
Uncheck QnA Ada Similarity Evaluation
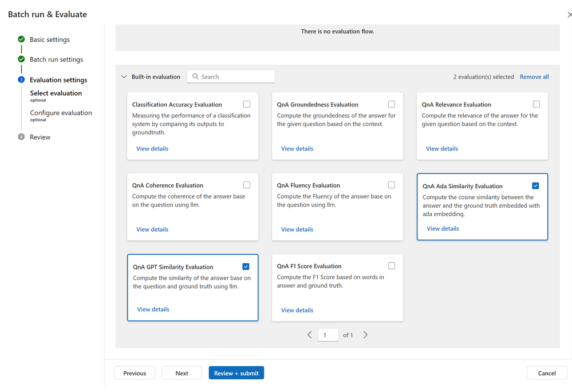click(x=535, y=185)
